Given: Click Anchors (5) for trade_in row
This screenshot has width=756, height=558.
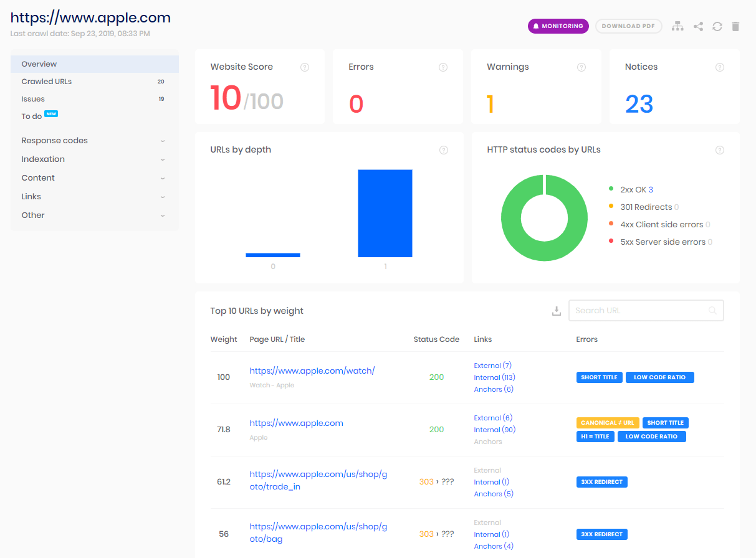Looking at the screenshot, I should pos(494,494).
